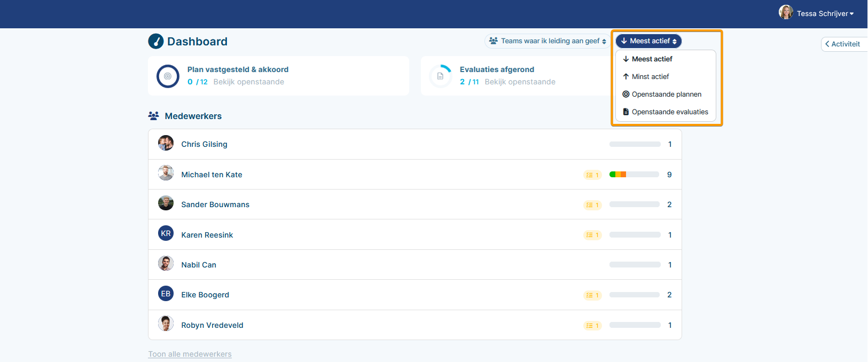Viewport: 868px width, 362px height.
Task: Open Tessa Schrijver's profile photo
Action: click(786, 12)
